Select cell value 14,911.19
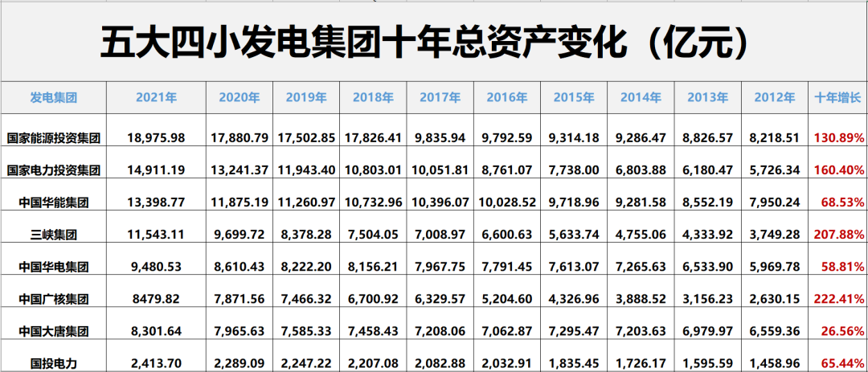The width and height of the screenshot is (868, 372). (156, 170)
